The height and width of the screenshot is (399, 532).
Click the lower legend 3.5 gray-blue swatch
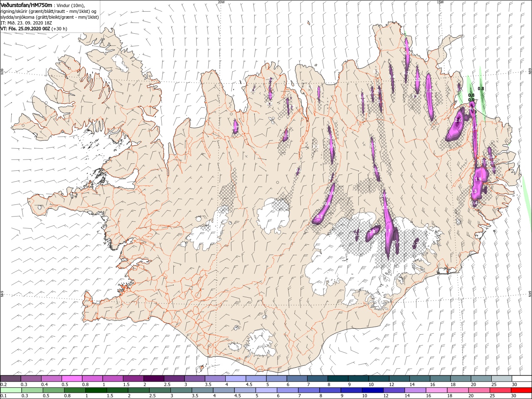pyautogui.click(x=202, y=390)
